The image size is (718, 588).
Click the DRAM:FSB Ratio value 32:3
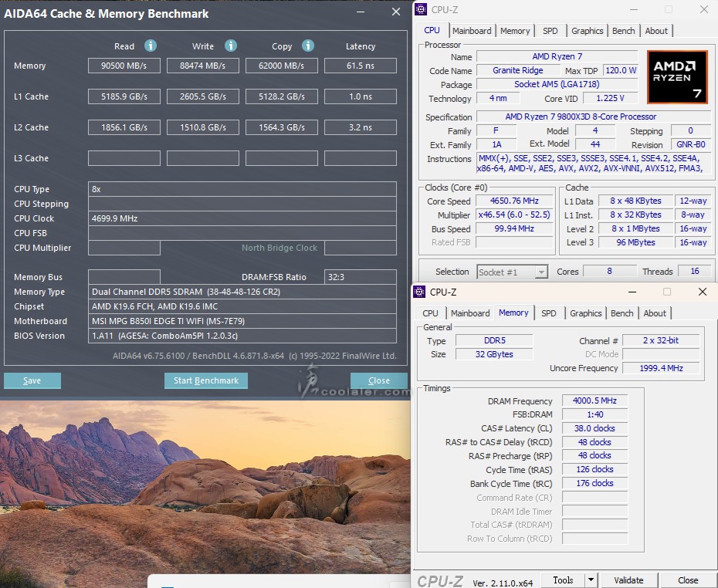(361, 277)
